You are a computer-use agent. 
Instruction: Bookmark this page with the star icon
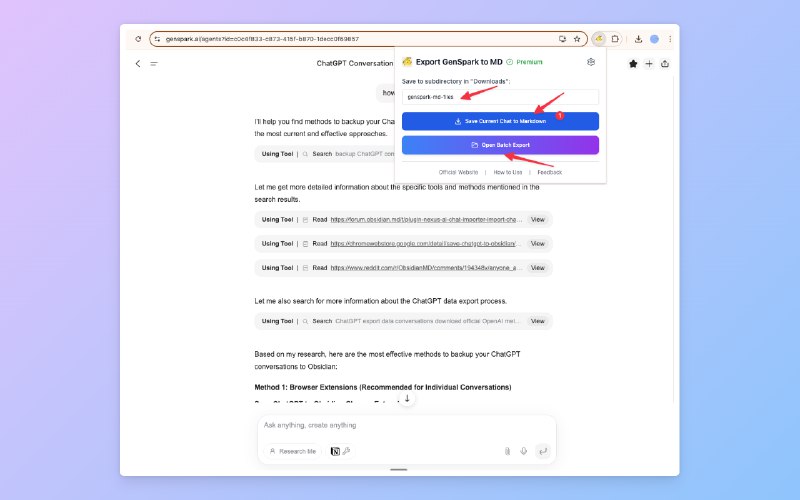tap(577, 39)
